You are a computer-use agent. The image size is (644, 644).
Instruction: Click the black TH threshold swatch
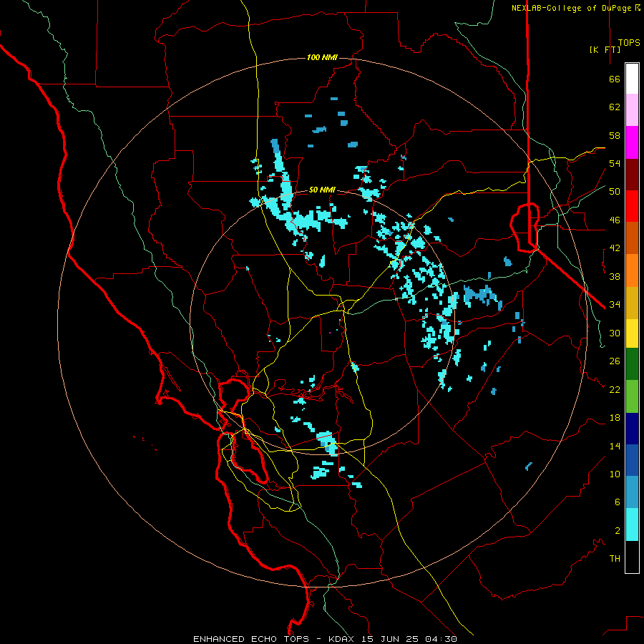click(632, 557)
